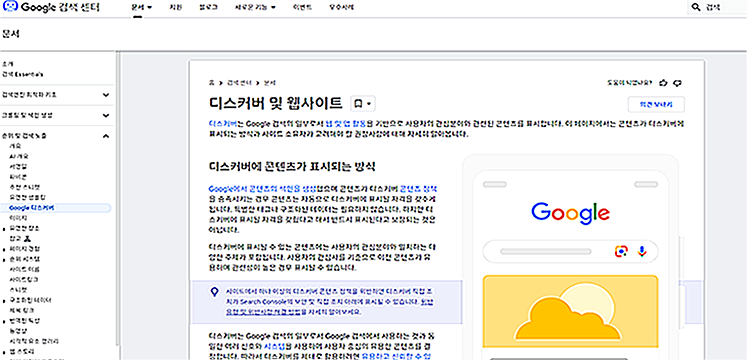Open the Google 검색 센터 logo home
The height and width of the screenshot is (360, 747).
click(51, 7)
